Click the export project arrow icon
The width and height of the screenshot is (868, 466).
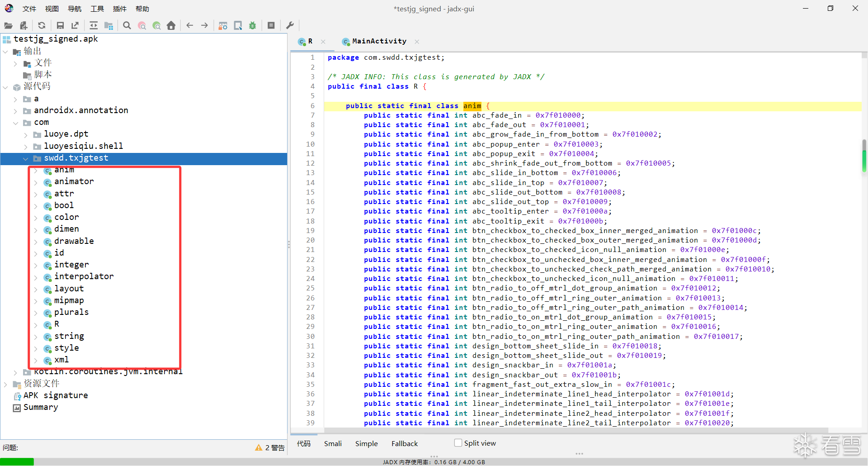click(x=75, y=26)
